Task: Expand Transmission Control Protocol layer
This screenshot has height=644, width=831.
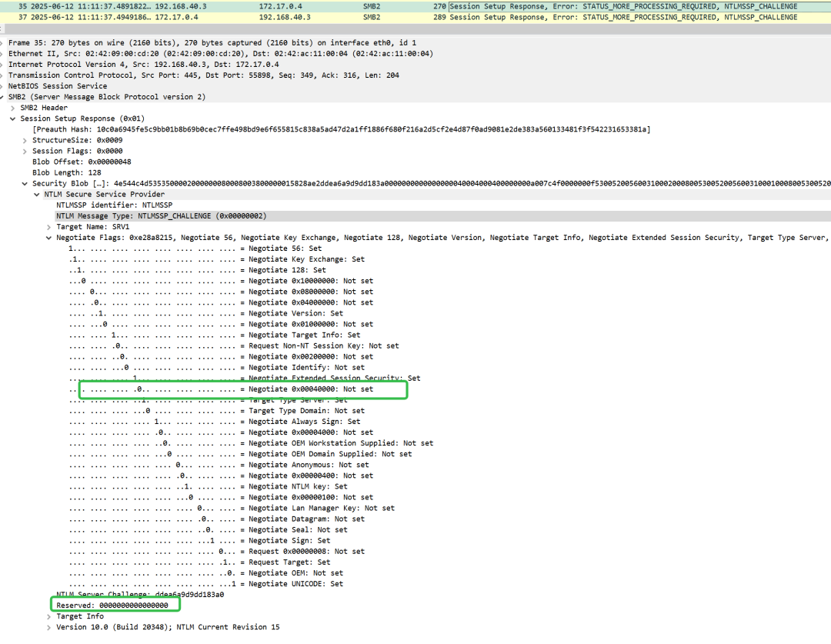Action: click(2, 75)
